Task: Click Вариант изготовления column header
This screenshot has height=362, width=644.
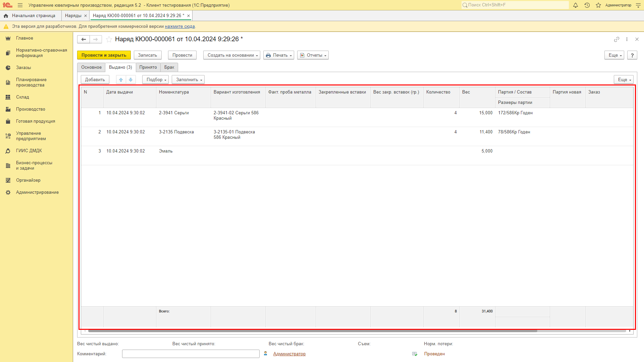Action: tap(238, 98)
